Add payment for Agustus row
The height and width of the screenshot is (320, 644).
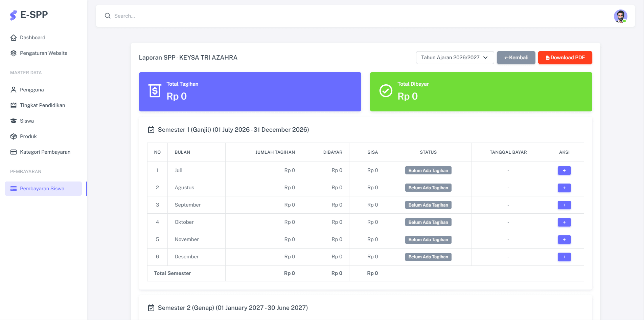pyautogui.click(x=564, y=188)
